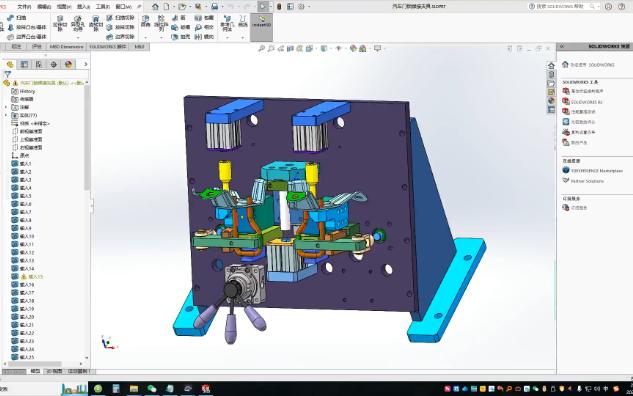
Task: Select the Shell (抽壳) tool
Action: click(180, 37)
